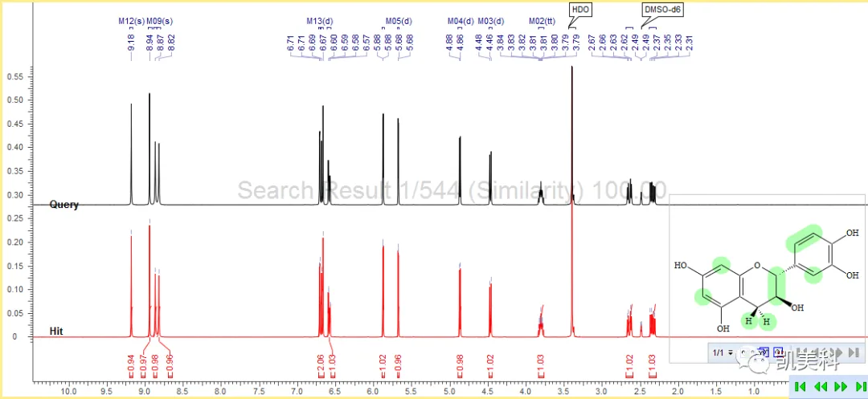The image size is (868, 399).
Task: Select the 4.88 peak label
Action: click(449, 43)
